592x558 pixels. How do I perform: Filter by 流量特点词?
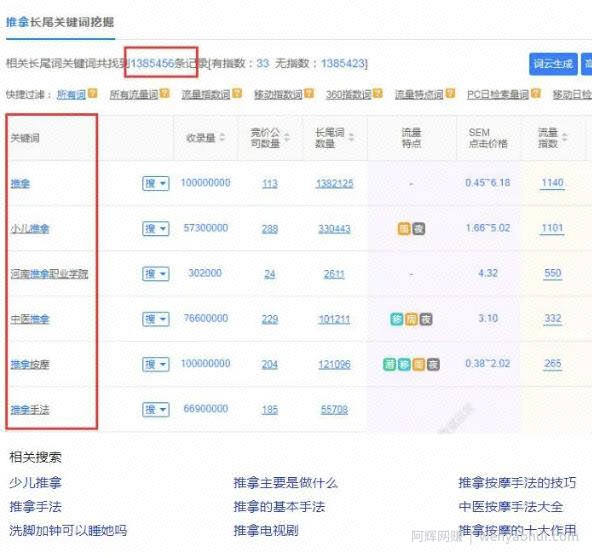click(x=419, y=94)
